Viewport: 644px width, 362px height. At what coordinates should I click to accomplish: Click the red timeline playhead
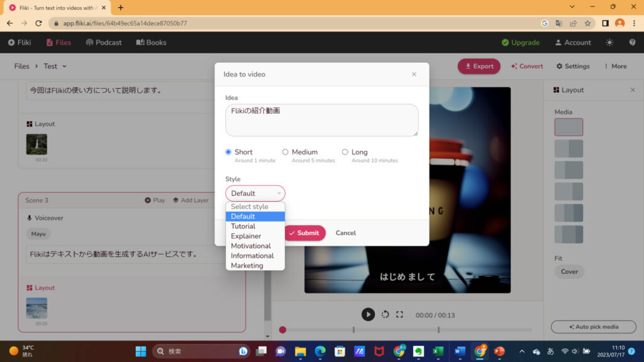(282, 329)
